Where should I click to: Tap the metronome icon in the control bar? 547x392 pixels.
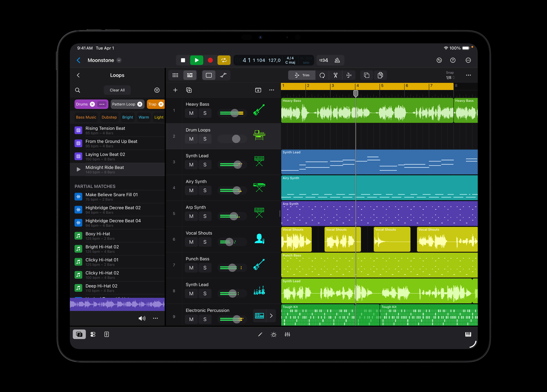(337, 60)
